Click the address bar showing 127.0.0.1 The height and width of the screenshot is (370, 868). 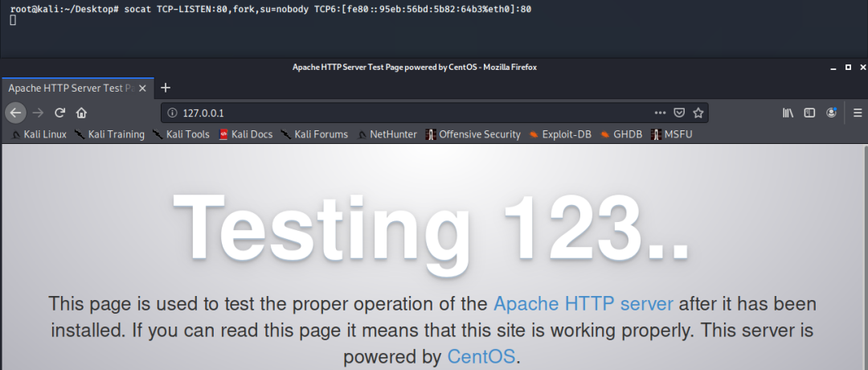pyautogui.click(x=435, y=113)
